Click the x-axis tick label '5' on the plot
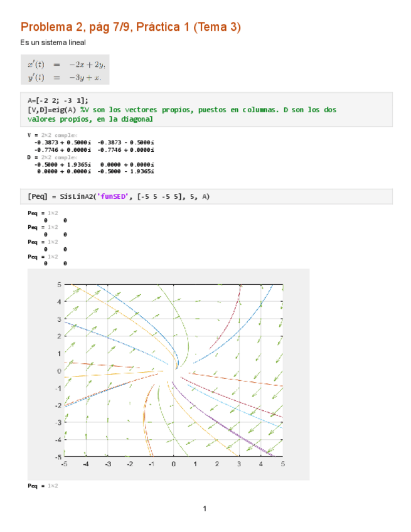411x532 pixels. [282, 464]
